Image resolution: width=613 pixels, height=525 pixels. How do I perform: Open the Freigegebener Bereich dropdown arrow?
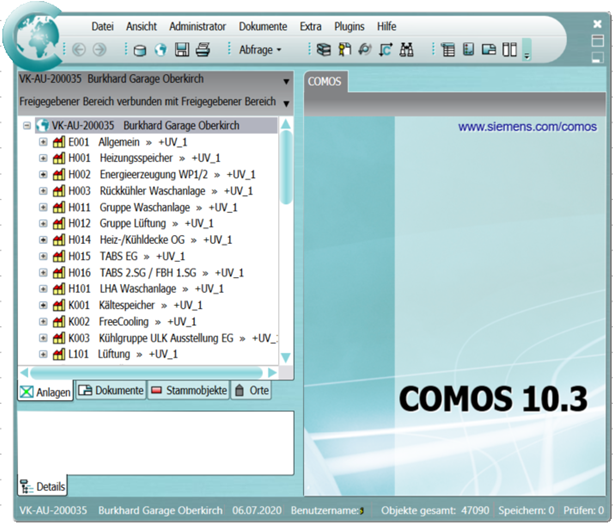pyautogui.click(x=286, y=103)
